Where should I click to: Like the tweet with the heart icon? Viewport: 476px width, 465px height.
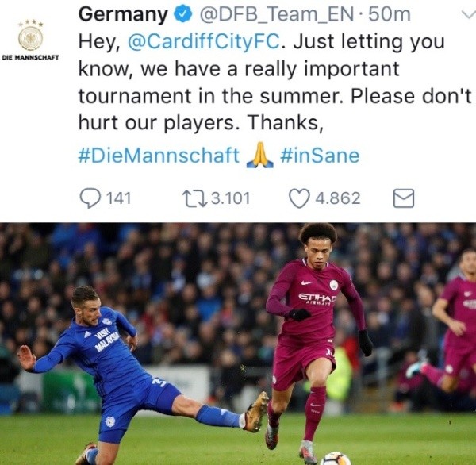[x=299, y=198]
